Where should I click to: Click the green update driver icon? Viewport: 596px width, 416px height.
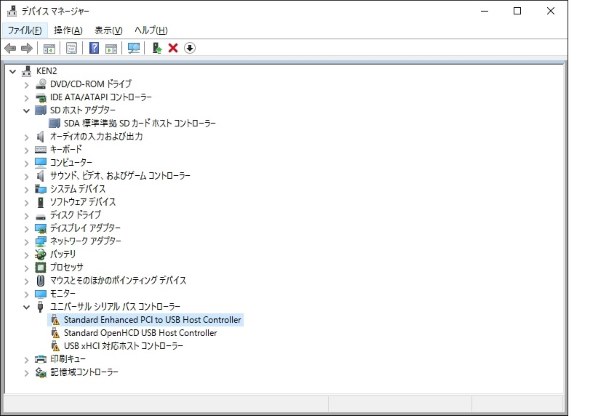click(157, 48)
